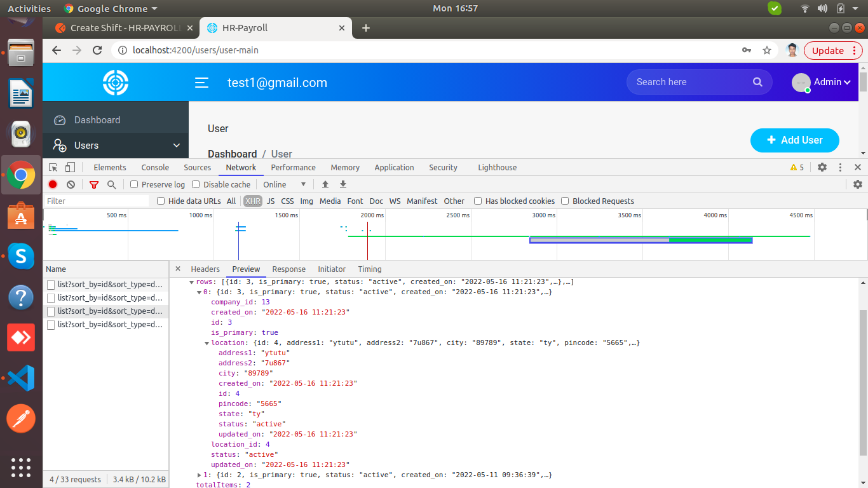868x488 pixels.
Task: Tick the Hide data URLs checkbox
Action: coord(161,201)
